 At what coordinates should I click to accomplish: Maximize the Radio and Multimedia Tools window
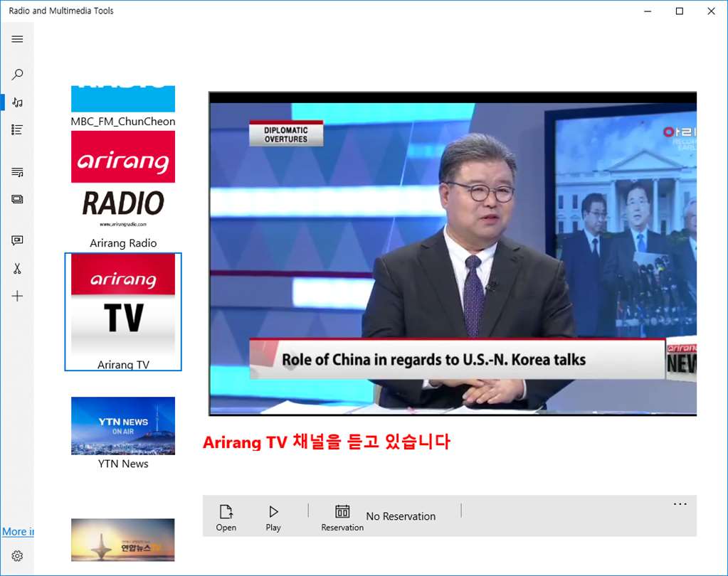click(x=679, y=11)
